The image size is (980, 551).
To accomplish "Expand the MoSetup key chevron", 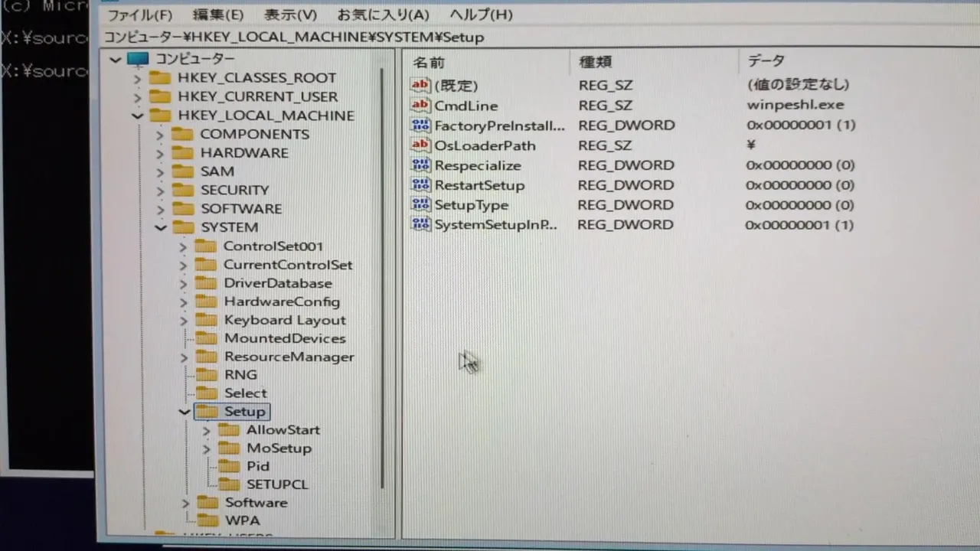I will click(206, 449).
